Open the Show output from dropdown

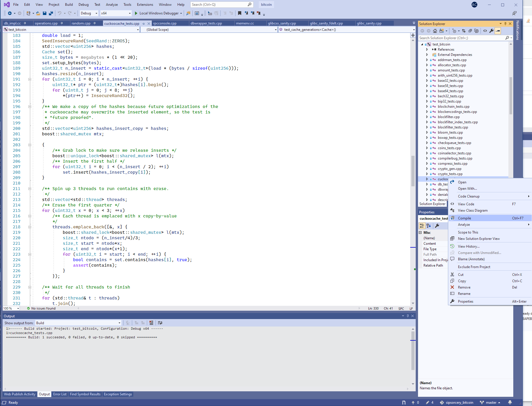pyautogui.click(x=119, y=323)
